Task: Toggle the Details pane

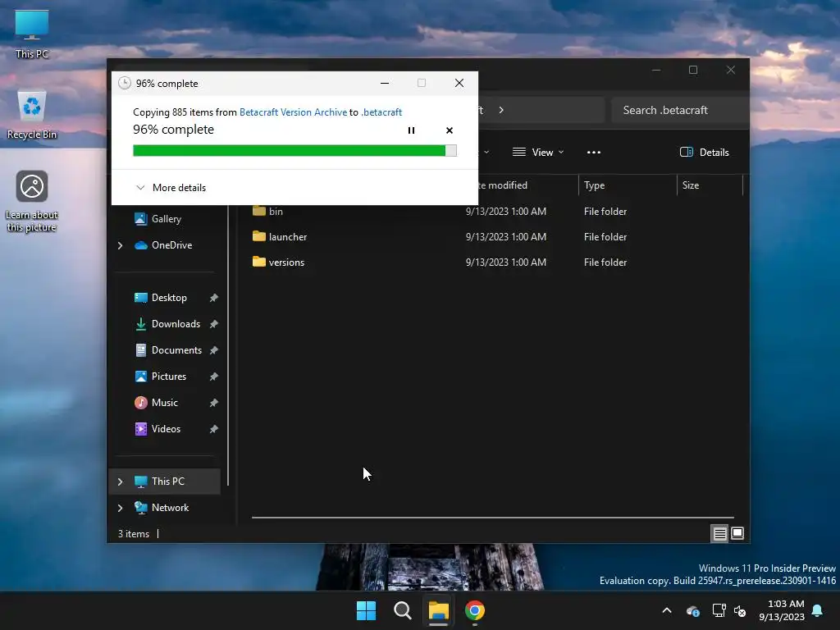Action: click(x=704, y=152)
